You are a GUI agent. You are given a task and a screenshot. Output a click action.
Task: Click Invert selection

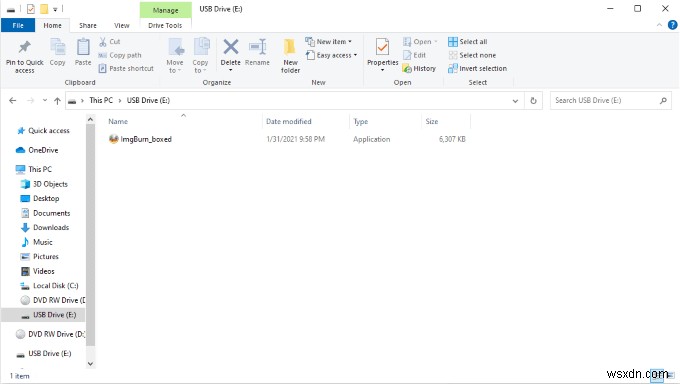point(477,69)
